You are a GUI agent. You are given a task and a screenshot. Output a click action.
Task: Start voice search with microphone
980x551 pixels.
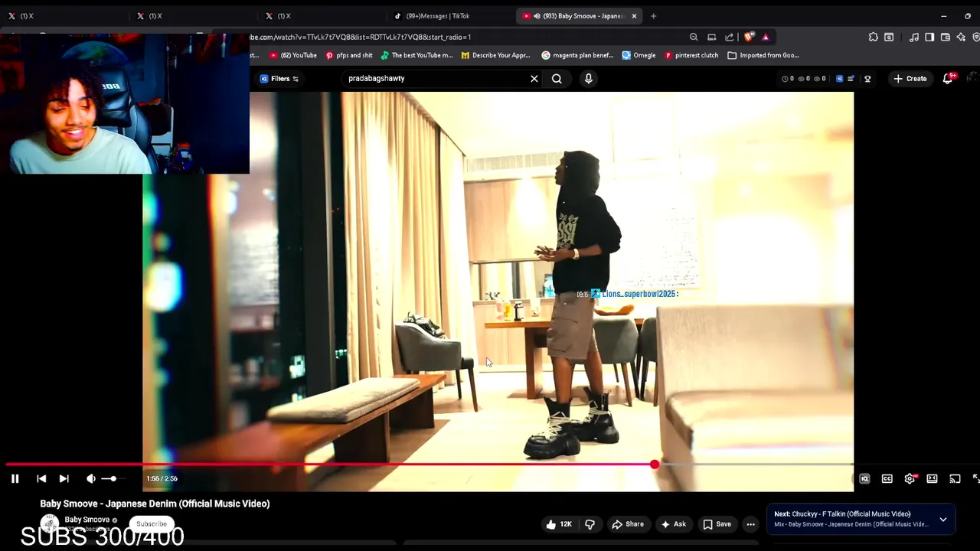(588, 78)
